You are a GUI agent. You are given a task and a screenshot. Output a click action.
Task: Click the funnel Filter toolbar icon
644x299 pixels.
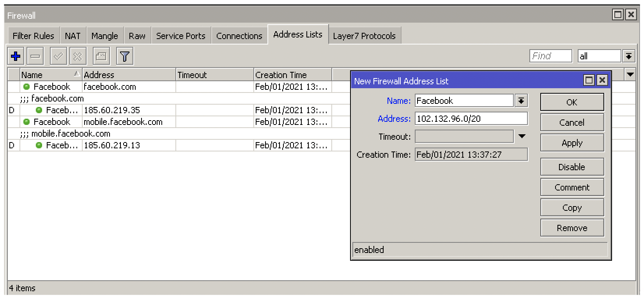coord(125,57)
